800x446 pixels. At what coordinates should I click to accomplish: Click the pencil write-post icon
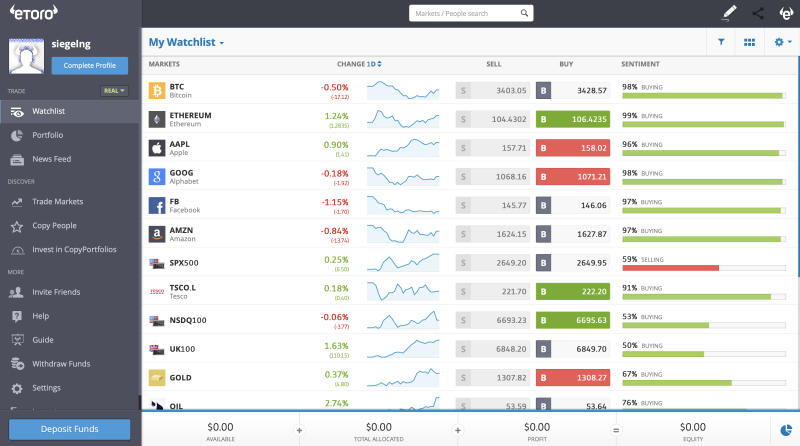[729, 14]
